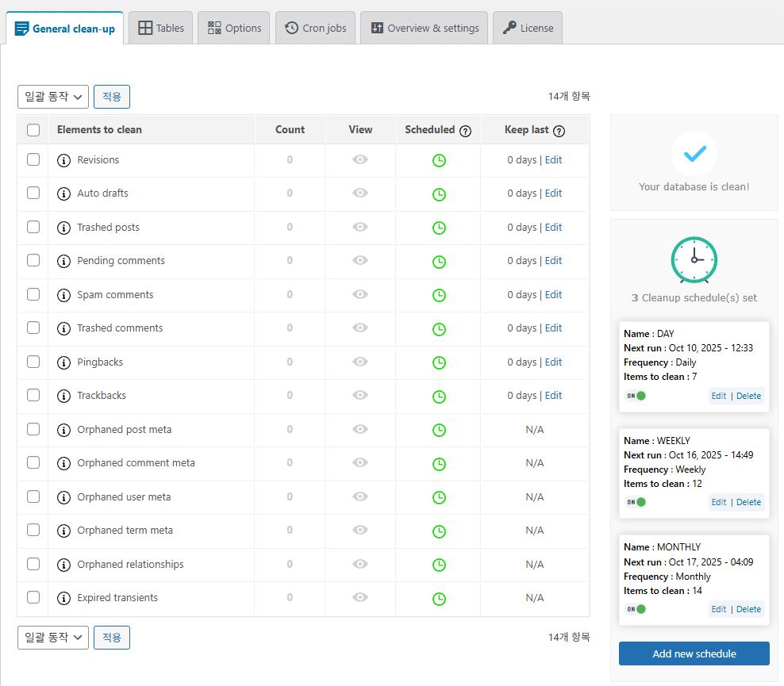Screen dimensions: 784x686
Task: Click the help icon next to Keep last header
Action: tap(559, 131)
